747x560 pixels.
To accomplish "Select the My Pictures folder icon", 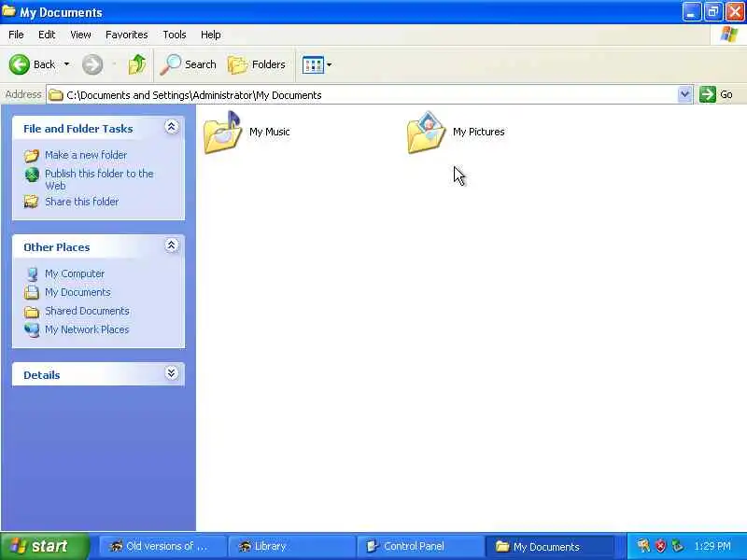I will [427, 133].
